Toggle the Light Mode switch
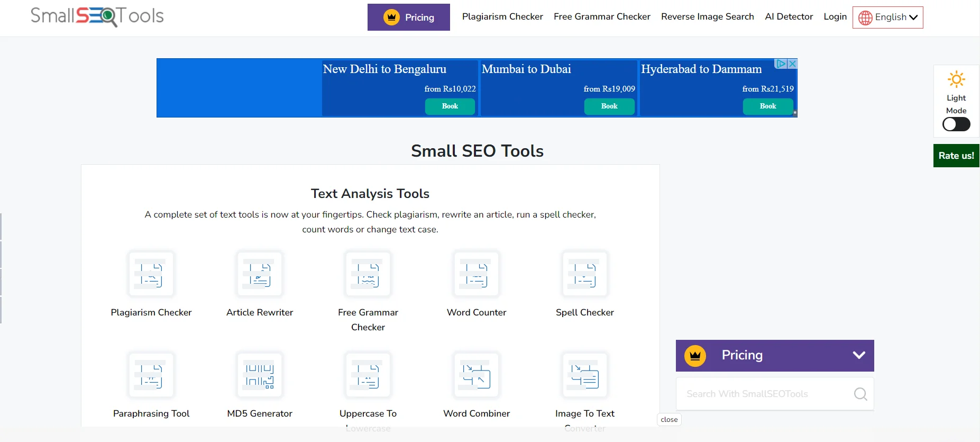The image size is (980, 442). 956,124
